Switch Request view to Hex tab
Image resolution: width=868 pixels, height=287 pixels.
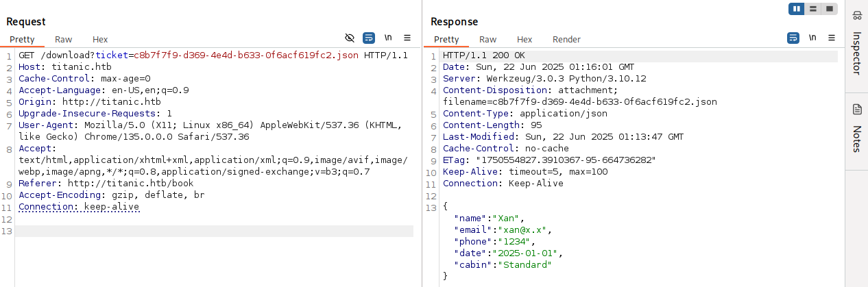100,40
